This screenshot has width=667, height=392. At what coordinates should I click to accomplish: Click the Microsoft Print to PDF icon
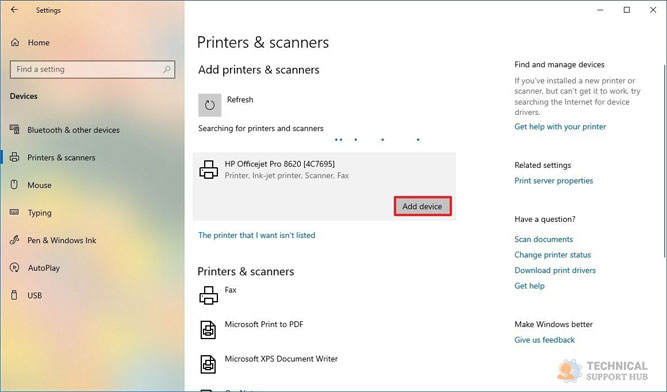tap(208, 330)
